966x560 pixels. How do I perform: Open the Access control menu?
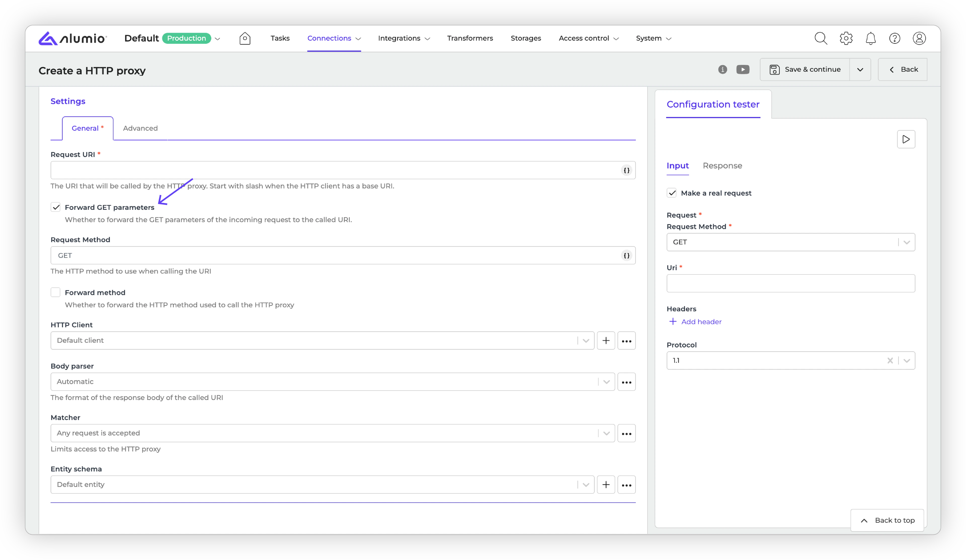coord(588,38)
